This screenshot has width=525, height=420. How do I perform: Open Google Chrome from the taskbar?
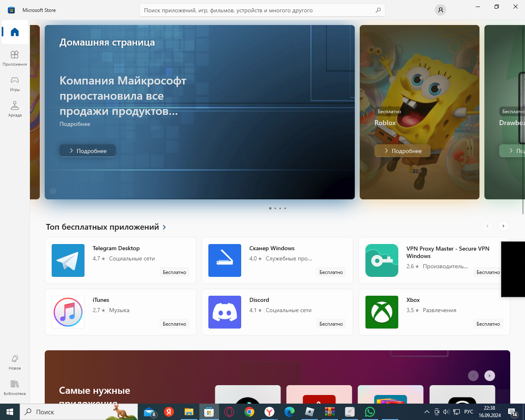tap(249, 412)
